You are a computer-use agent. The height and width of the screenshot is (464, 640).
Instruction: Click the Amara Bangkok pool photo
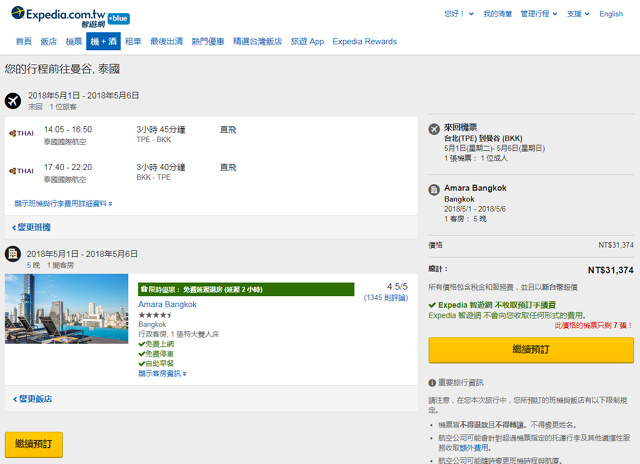tap(67, 309)
